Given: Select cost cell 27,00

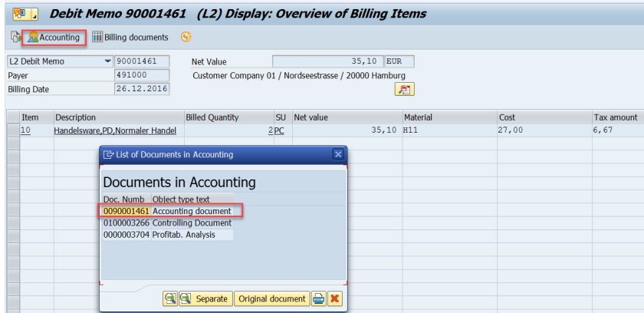Looking at the screenshot, I should point(544,130).
